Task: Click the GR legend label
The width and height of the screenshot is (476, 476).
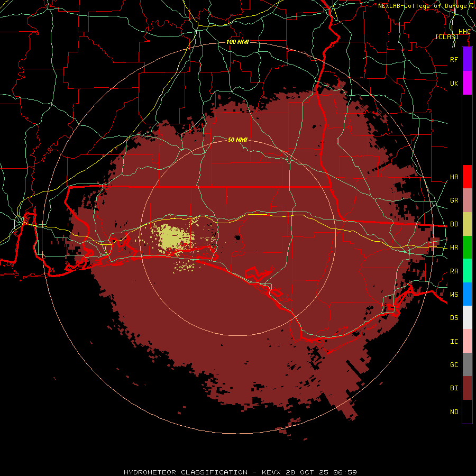Action: pyautogui.click(x=454, y=200)
